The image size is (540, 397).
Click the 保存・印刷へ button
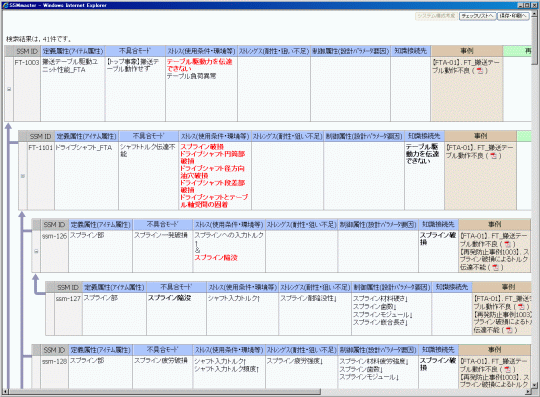point(513,16)
